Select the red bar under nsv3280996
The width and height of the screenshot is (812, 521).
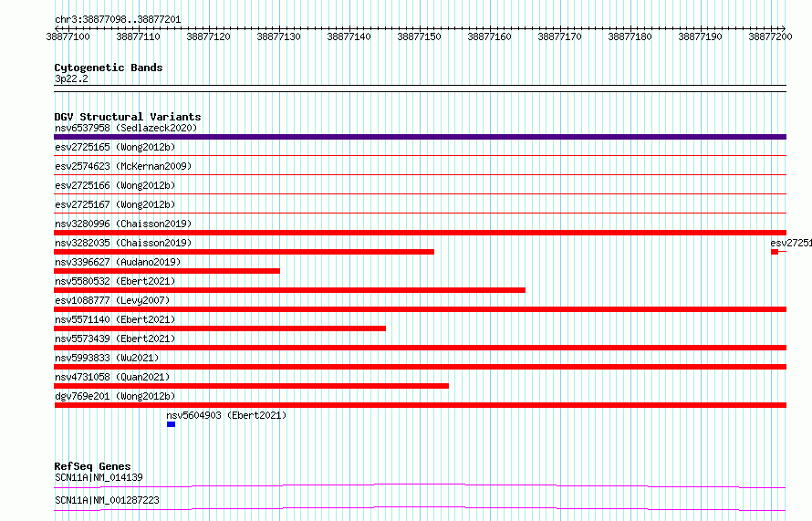(x=420, y=233)
